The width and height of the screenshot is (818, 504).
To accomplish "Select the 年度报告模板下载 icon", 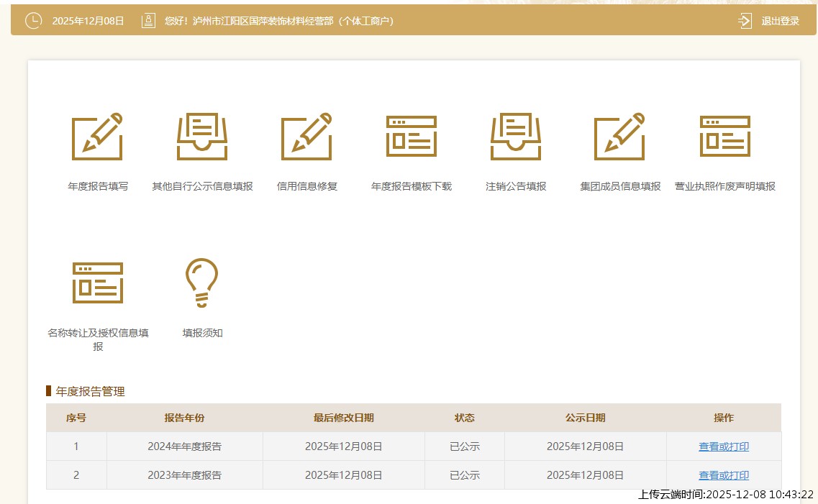I will (412, 137).
